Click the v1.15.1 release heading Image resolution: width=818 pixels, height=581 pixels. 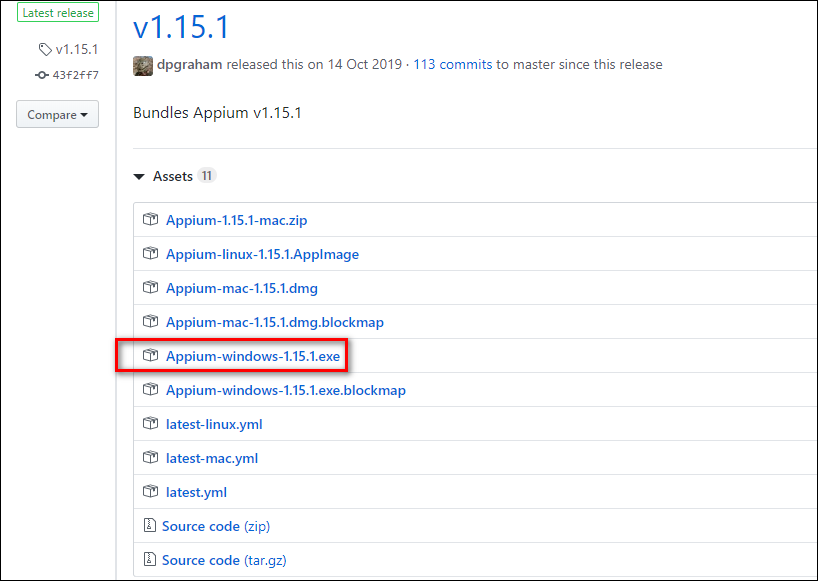pos(180,28)
